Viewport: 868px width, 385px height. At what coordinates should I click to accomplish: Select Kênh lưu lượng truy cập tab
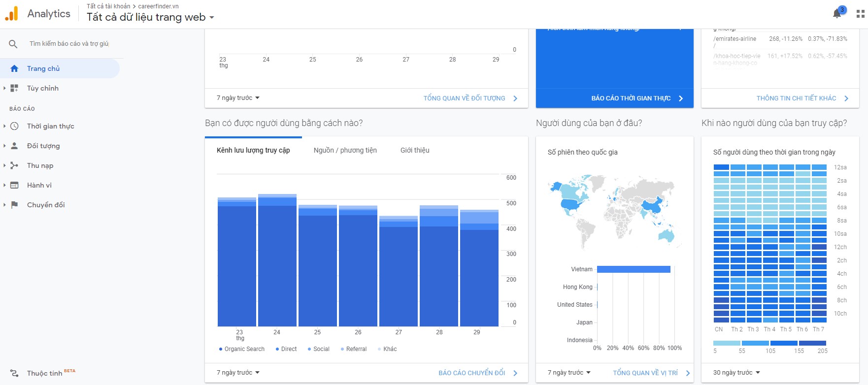coord(253,150)
